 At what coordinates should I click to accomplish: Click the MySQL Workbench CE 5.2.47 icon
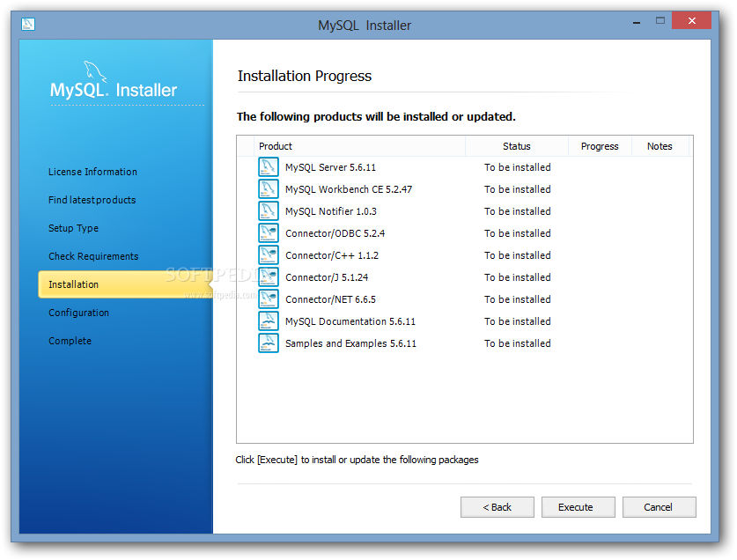[x=268, y=189]
